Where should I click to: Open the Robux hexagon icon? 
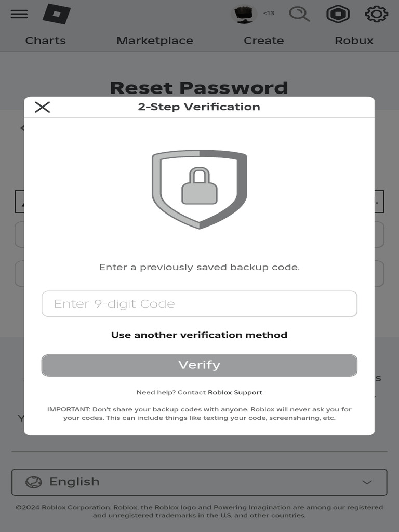338,14
